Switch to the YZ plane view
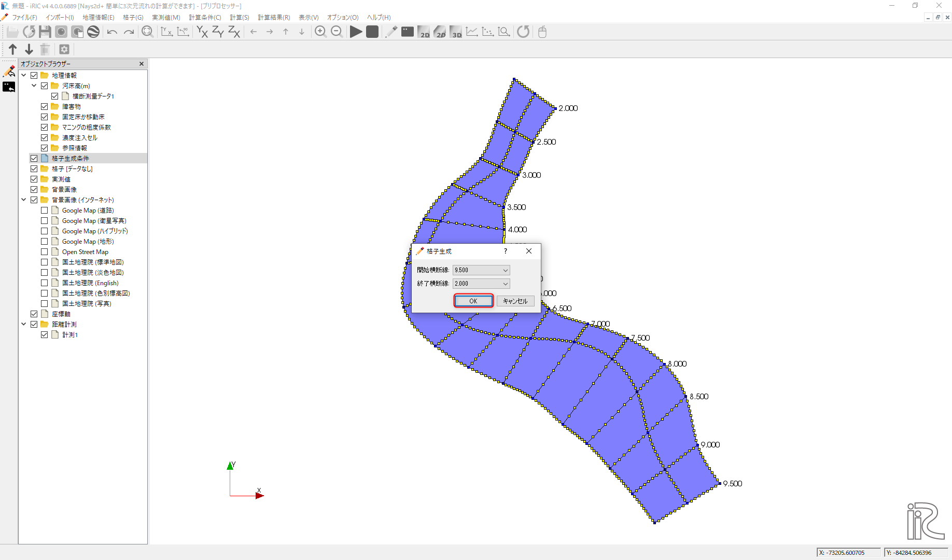952x560 pixels. click(x=218, y=32)
